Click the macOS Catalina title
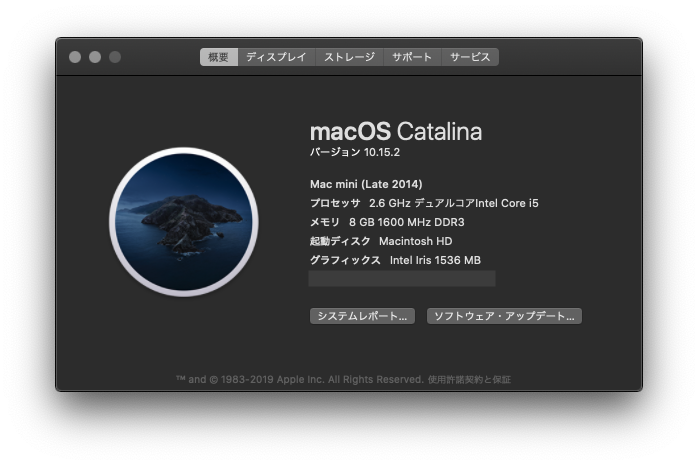The image size is (698, 465). click(x=396, y=132)
